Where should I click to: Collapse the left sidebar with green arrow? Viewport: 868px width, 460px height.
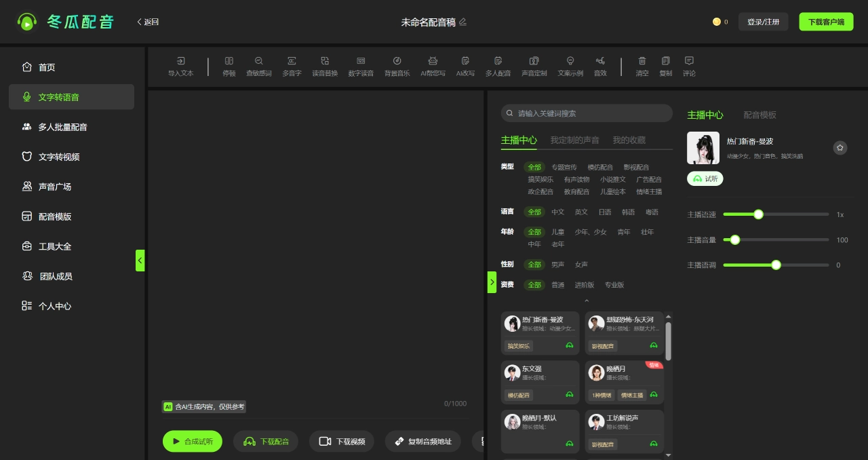140,261
